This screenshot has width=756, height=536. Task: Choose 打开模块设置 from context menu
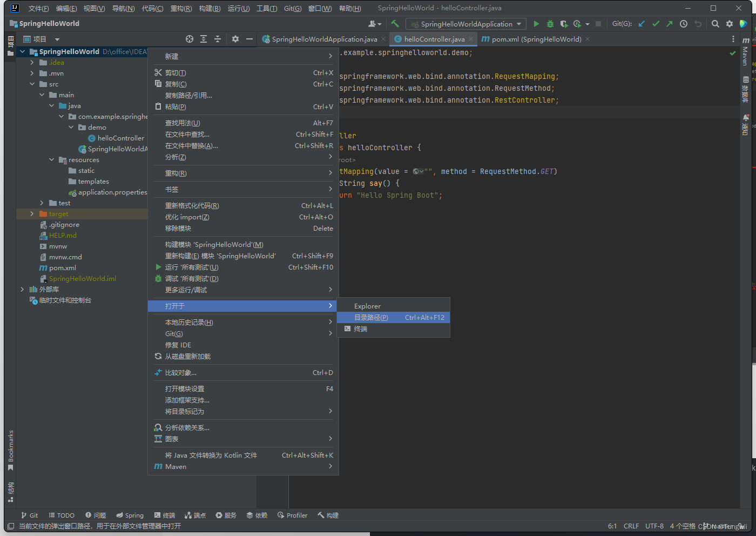243,389
